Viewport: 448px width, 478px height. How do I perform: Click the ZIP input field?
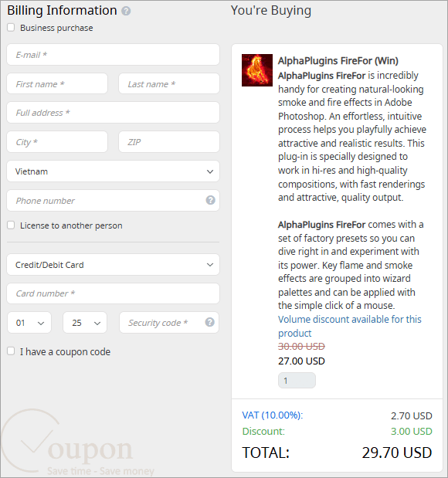pos(169,142)
